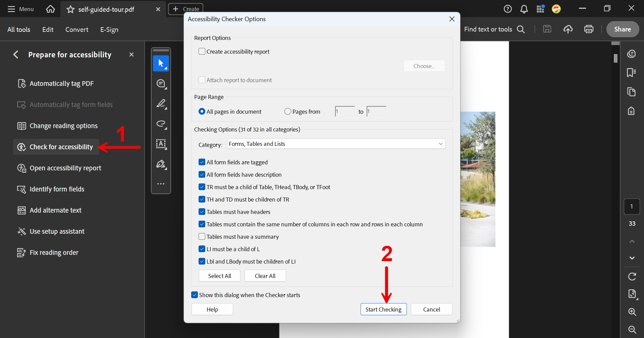Enable Create accessibility report checkbox
Viewport: 644px width, 338px height.
202,52
